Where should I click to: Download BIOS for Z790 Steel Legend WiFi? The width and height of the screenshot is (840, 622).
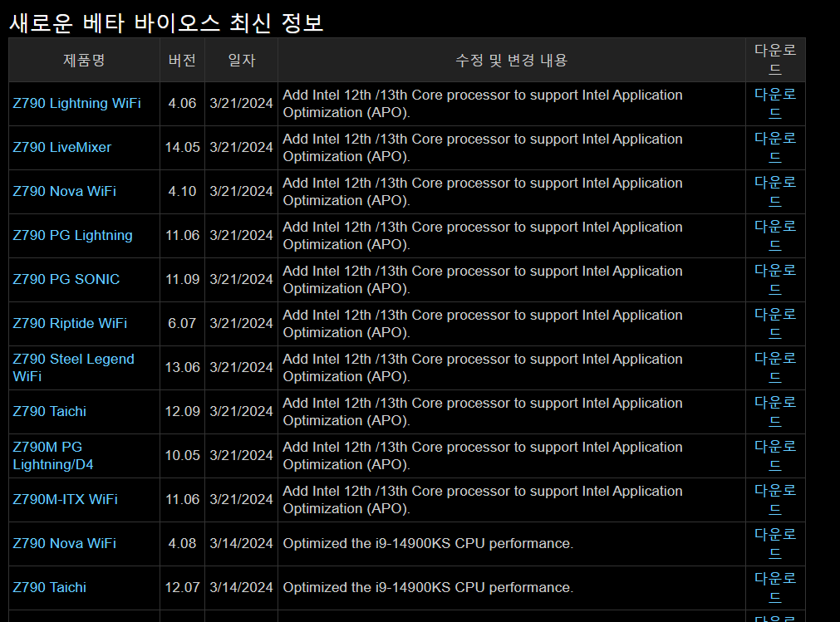[x=775, y=368]
